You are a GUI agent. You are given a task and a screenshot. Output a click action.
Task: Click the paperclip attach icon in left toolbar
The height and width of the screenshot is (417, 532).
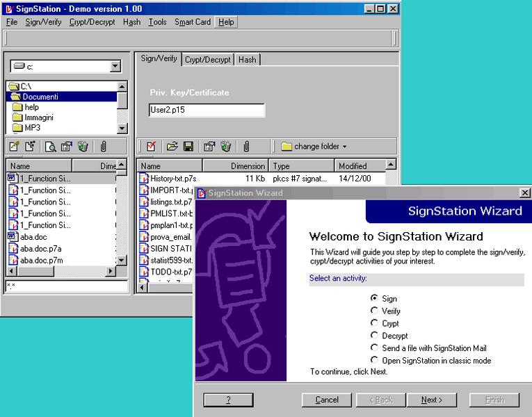pyautogui.click(x=104, y=147)
